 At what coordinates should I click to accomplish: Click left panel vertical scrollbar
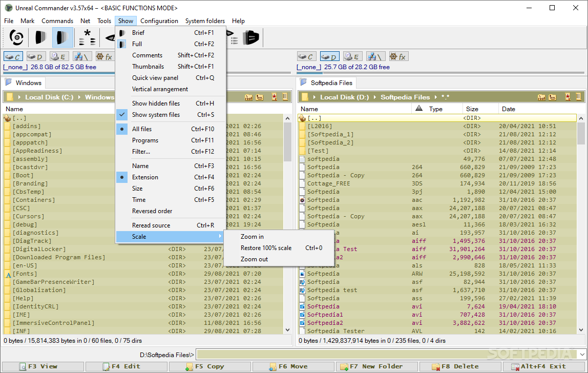coord(288,224)
